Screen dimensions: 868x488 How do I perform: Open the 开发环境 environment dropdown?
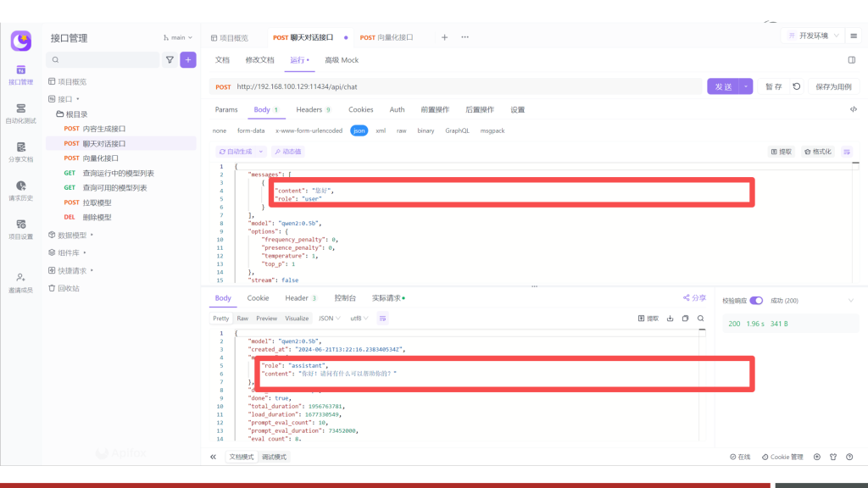point(812,36)
